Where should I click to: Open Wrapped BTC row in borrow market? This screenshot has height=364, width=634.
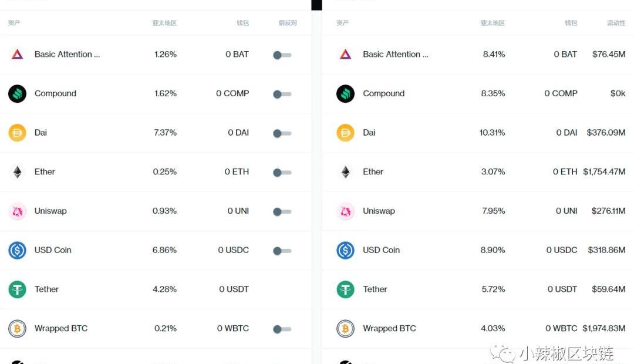pos(478,329)
